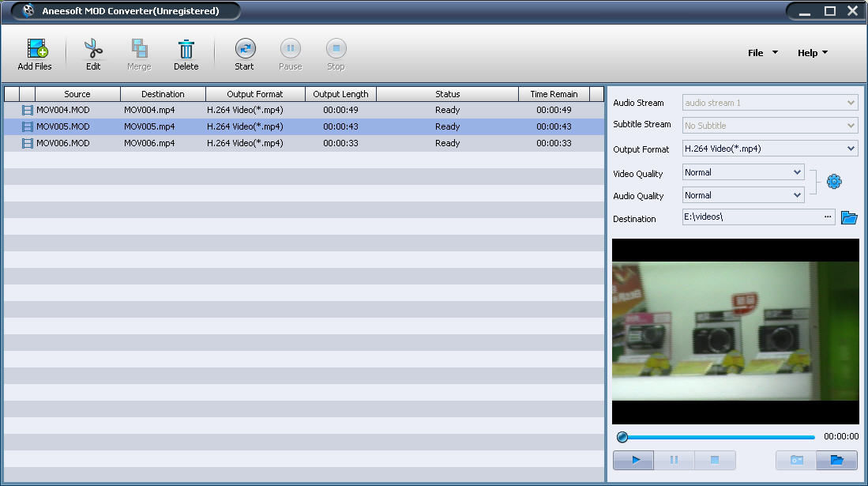This screenshot has height=486, width=868.
Task: Click the Ready status of MOV005.MOD
Action: [447, 127]
